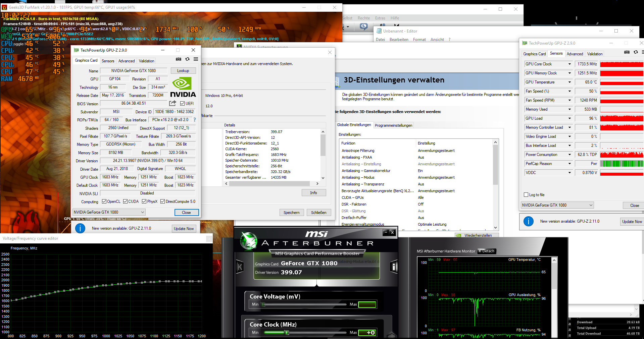Switch to Sensors tab in left GPU-Z
Viewport: 644px width, 339px height.
point(108,61)
